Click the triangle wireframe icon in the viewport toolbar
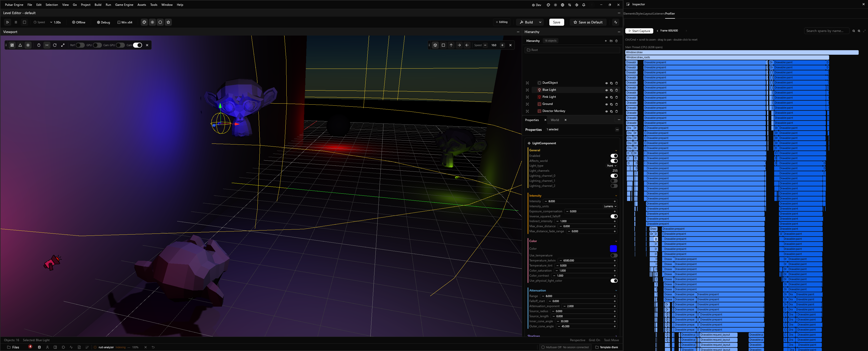 [x=20, y=45]
